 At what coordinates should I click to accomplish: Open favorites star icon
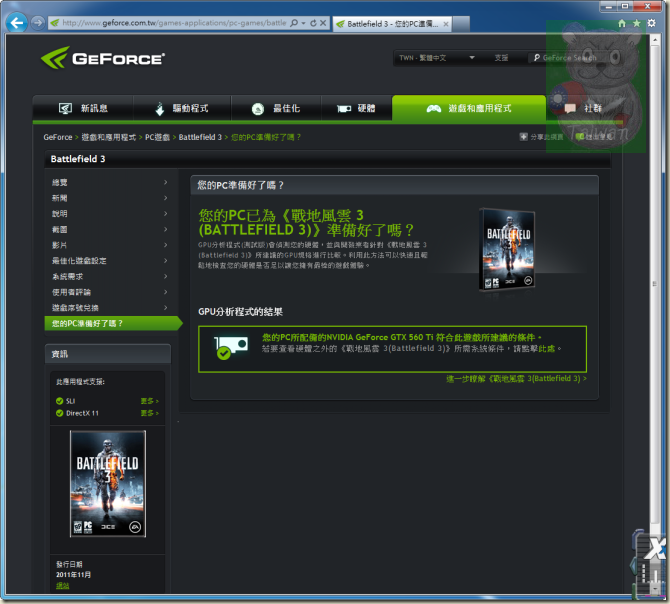(x=636, y=23)
